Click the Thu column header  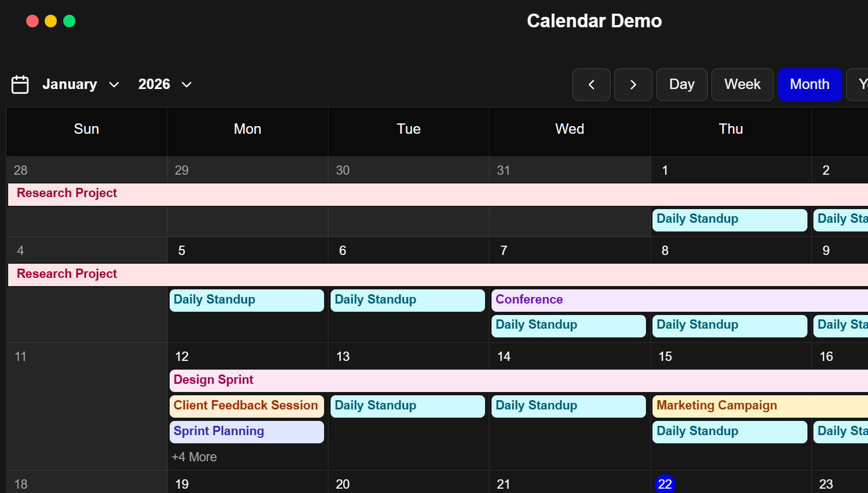(x=731, y=129)
